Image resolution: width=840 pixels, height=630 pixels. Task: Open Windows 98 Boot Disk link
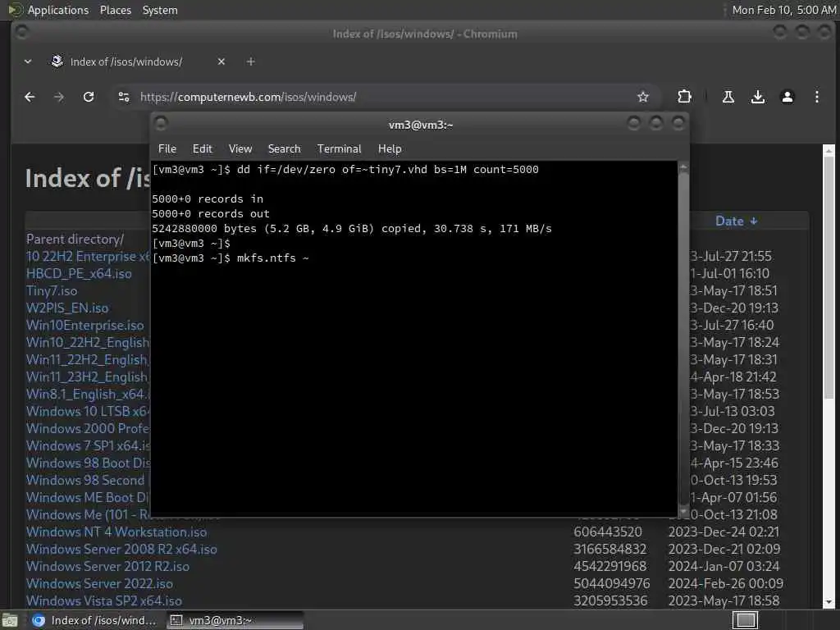pos(88,463)
